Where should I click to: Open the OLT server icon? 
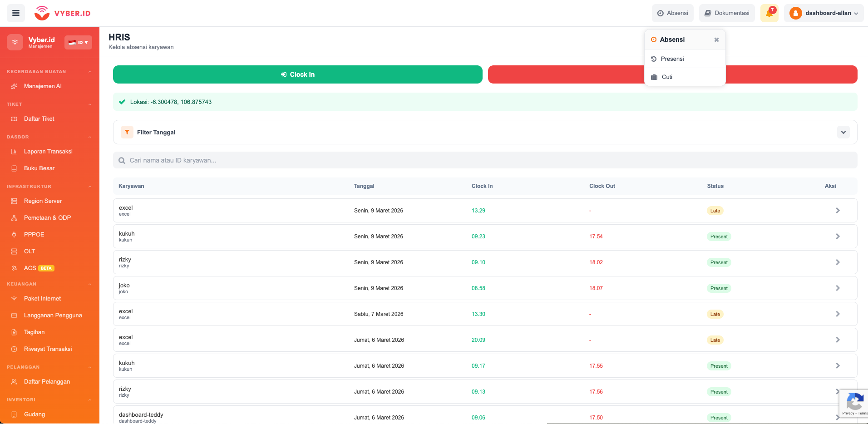[14, 251]
